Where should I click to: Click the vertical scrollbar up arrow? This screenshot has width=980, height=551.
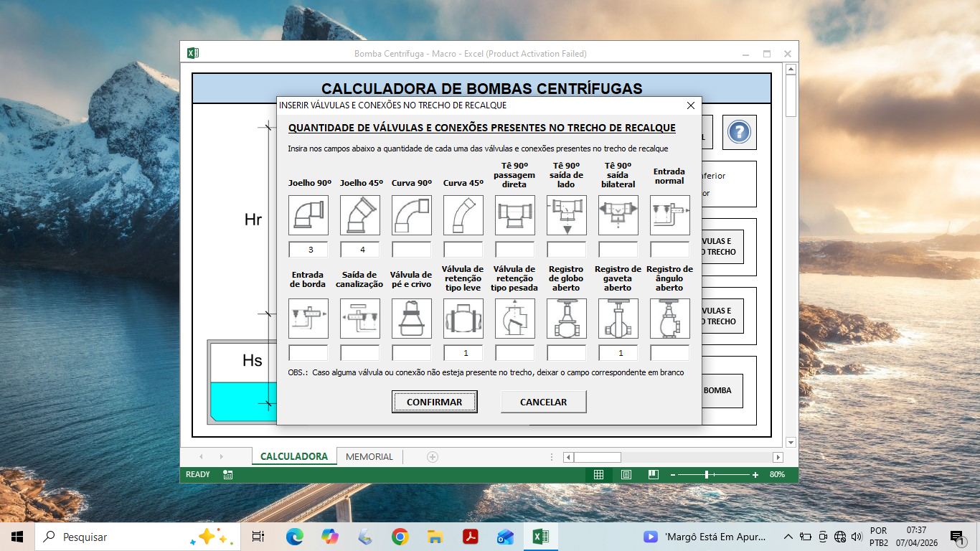(x=791, y=70)
